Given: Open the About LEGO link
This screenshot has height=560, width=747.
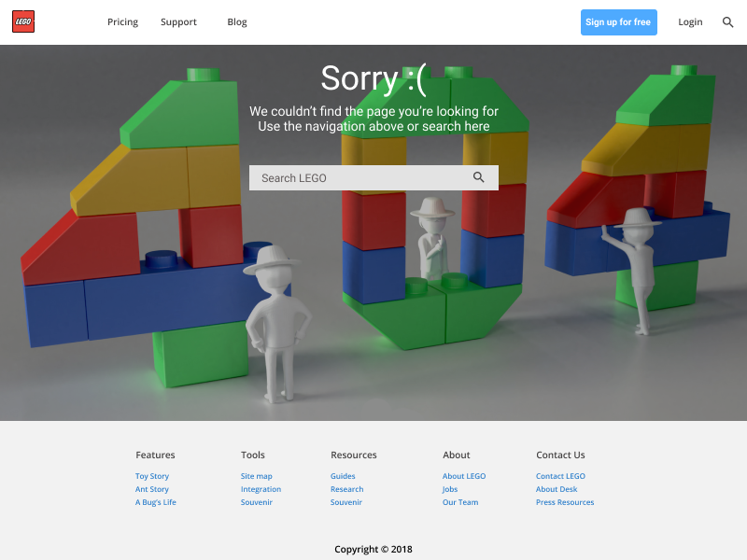Looking at the screenshot, I should [x=464, y=476].
